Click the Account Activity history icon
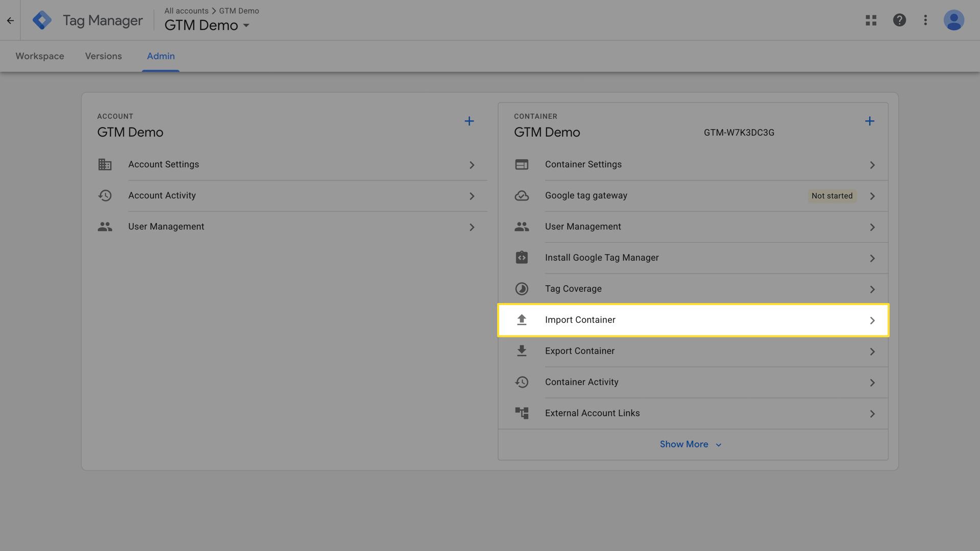Image resolution: width=980 pixels, height=551 pixels. point(105,195)
